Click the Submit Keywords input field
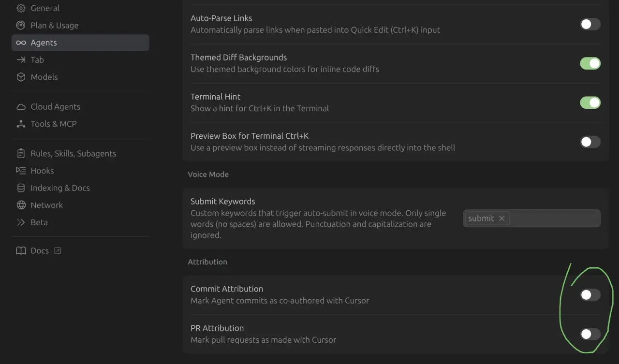The width and height of the screenshot is (619, 364). pos(554,218)
